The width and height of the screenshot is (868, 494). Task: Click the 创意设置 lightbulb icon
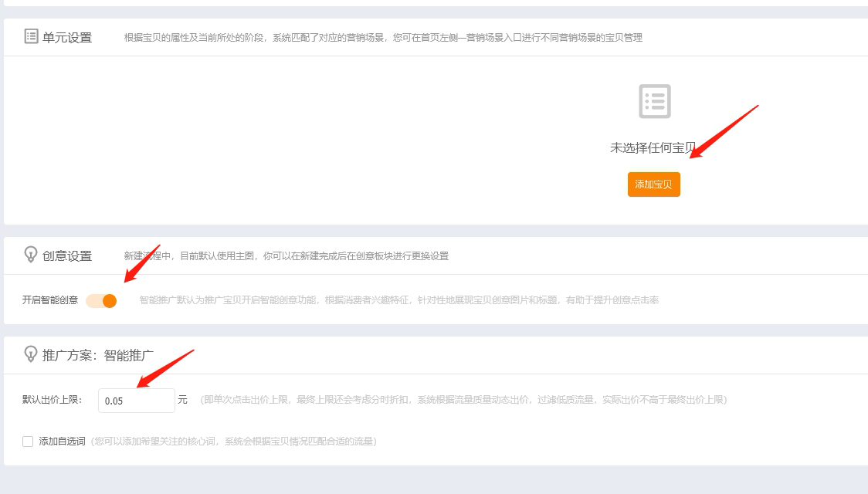pyautogui.click(x=31, y=255)
